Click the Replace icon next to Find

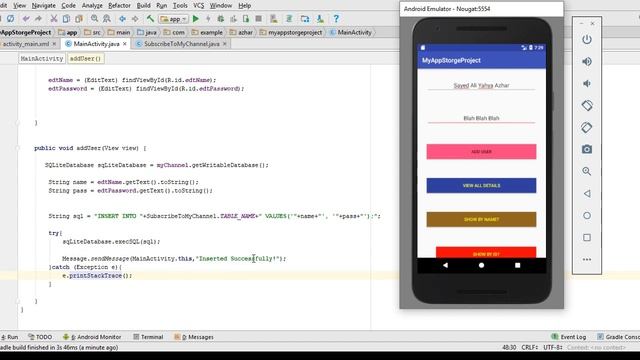[x=107, y=19]
